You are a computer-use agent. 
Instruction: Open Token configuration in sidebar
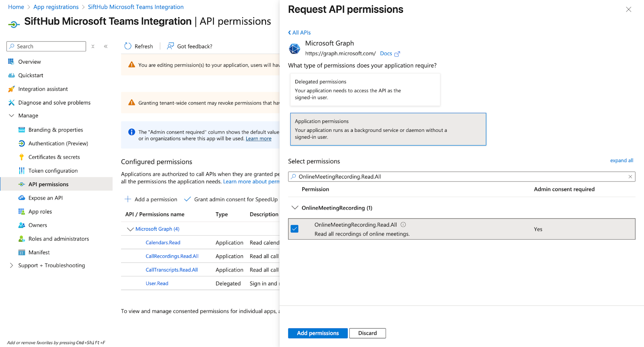click(53, 171)
